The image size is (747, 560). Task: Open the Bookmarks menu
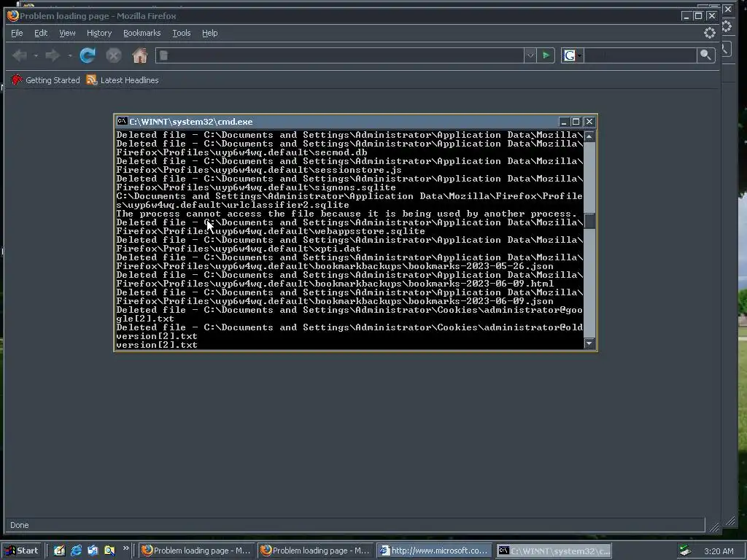pyautogui.click(x=142, y=33)
